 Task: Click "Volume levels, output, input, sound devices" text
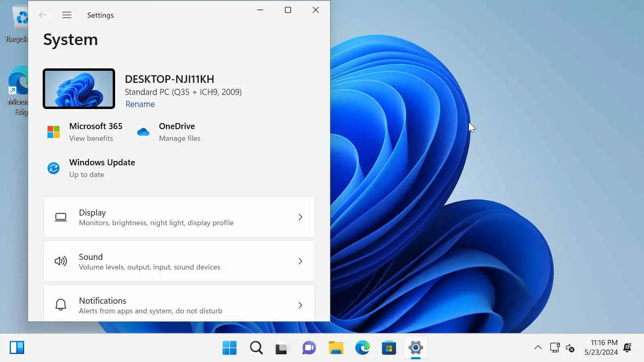149,267
